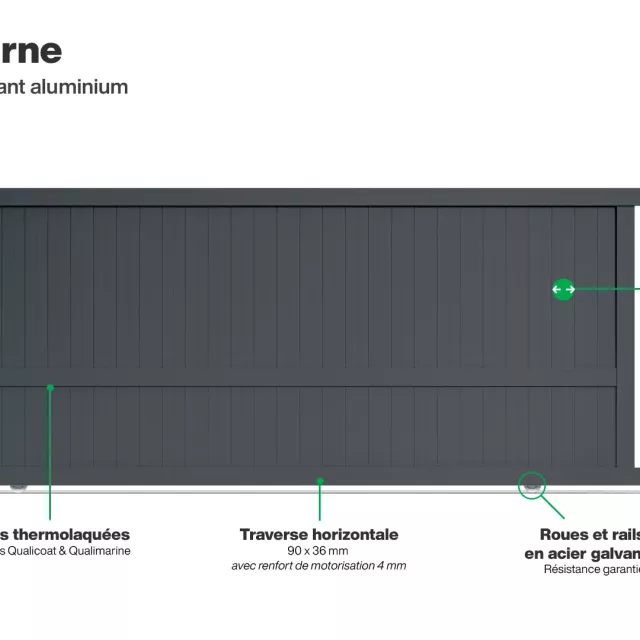Click the "aluminium" subtitle text
Viewport: 640px width, 640px height.
tap(83, 87)
